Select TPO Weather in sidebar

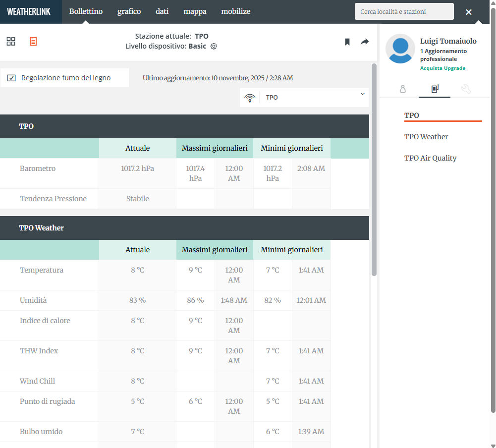click(x=426, y=137)
